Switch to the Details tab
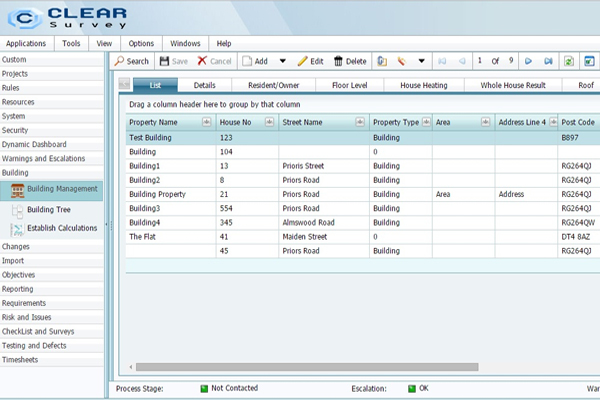This screenshot has height=400, width=600. click(205, 85)
